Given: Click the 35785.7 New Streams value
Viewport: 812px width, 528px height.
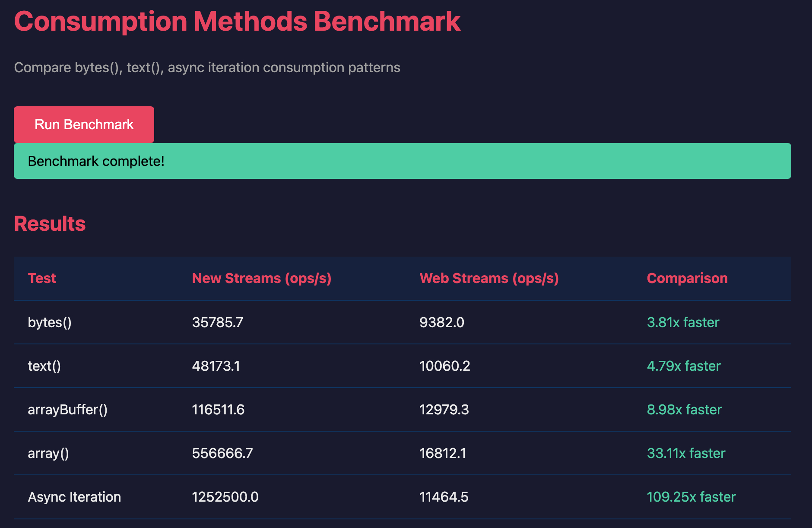Looking at the screenshot, I should 217,322.
